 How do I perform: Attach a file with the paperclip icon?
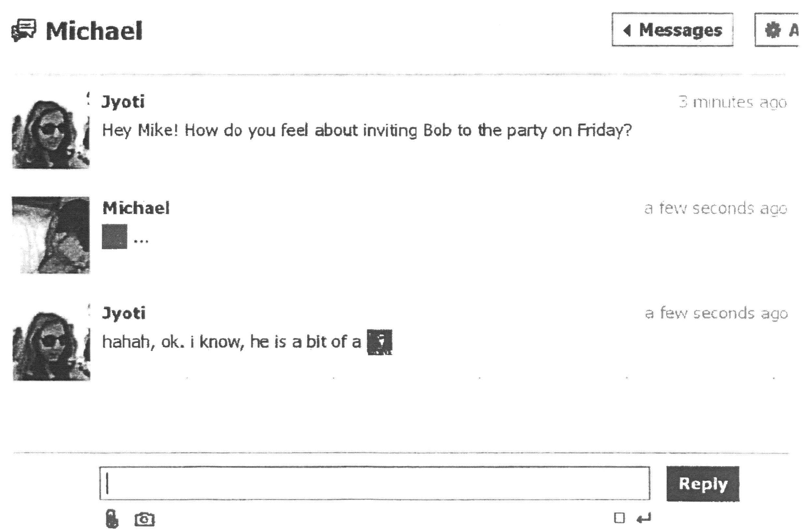[112, 519]
